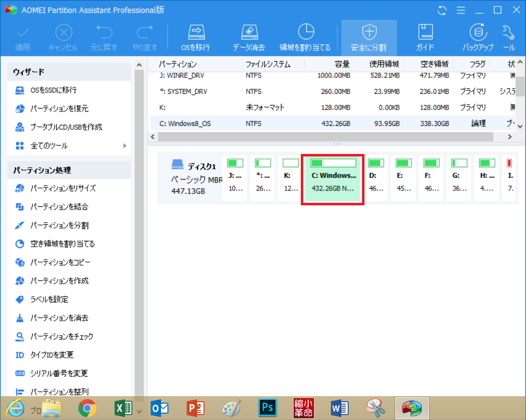Open Word from the taskbar

[x=339, y=408]
